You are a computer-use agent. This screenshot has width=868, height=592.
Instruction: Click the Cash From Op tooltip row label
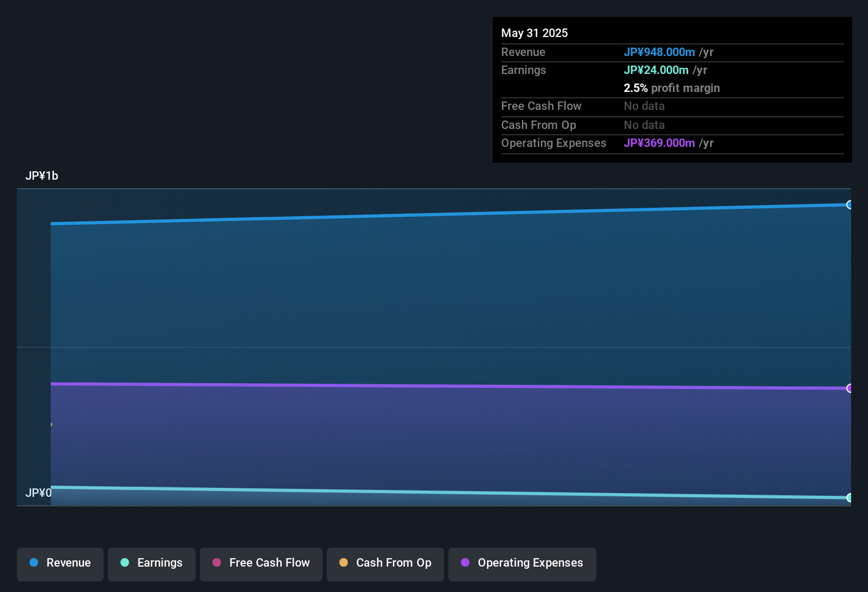point(539,125)
